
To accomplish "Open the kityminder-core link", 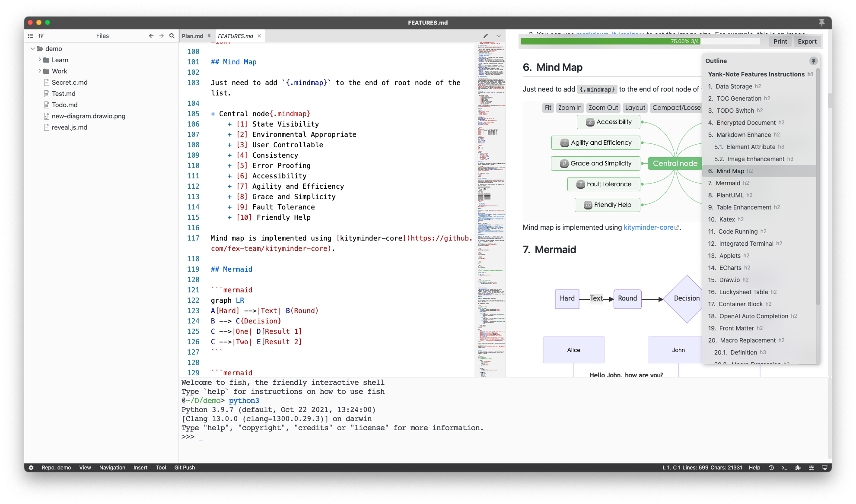I will 652,227.
